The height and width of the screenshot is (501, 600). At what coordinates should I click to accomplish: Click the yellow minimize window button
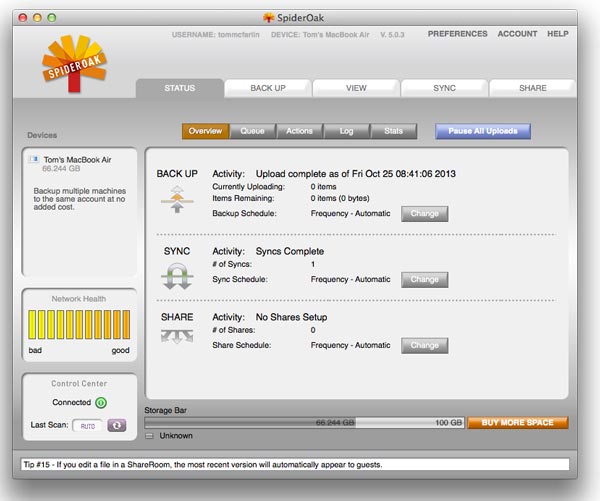[37, 18]
